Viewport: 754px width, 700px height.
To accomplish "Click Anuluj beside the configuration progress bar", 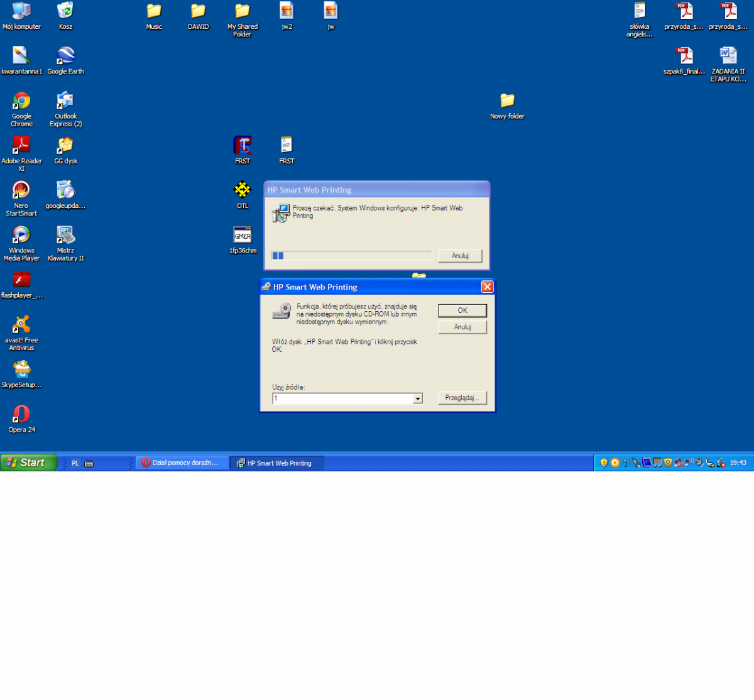I will (460, 256).
